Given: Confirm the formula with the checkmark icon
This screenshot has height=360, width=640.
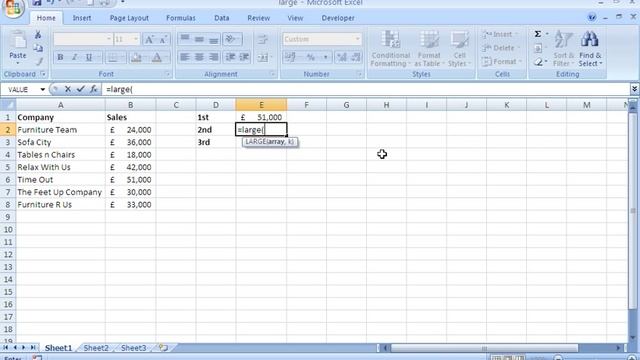Looking at the screenshot, I should (80, 89).
